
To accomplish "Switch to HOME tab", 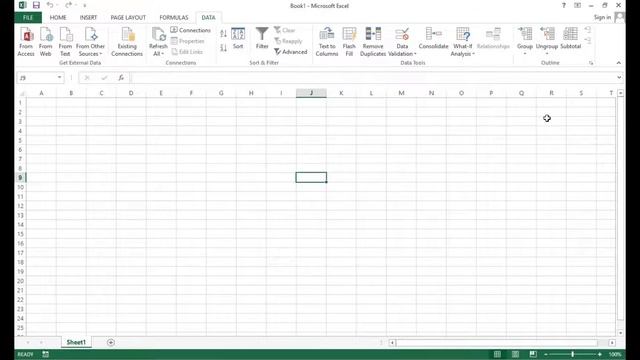I will (58, 18).
